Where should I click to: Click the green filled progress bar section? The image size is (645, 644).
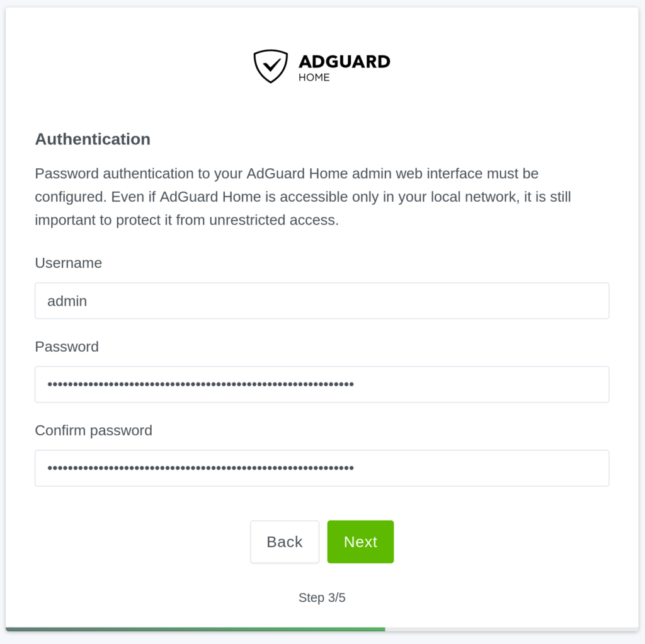point(195,629)
